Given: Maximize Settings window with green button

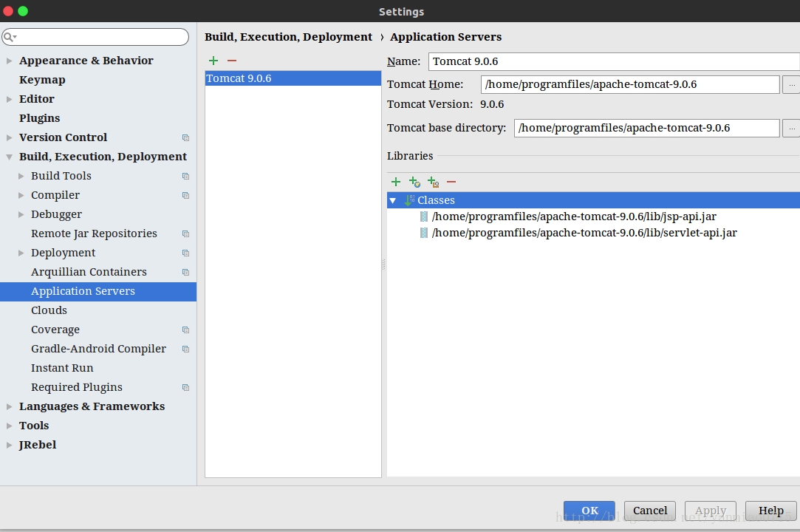Looking at the screenshot, I should point(23,11).
